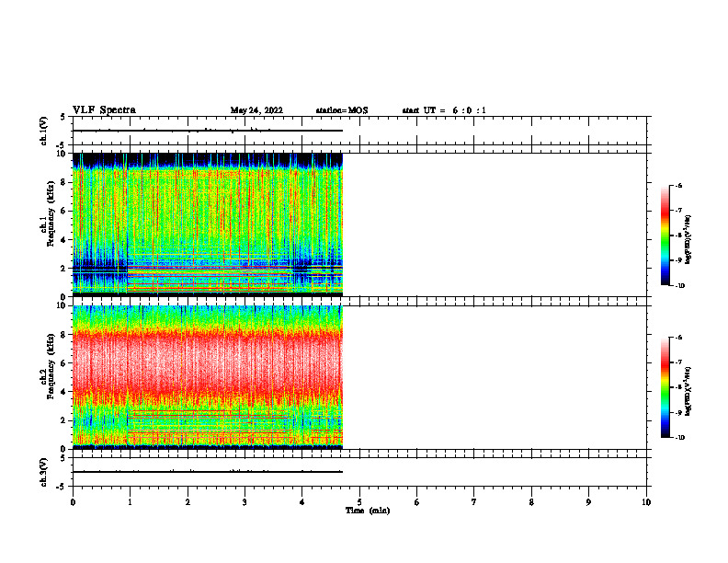The height and width of the screenshot is (563, 728).
Task: Click the ch.3(V) waveform trace at bottom
Action: [208, 472]
